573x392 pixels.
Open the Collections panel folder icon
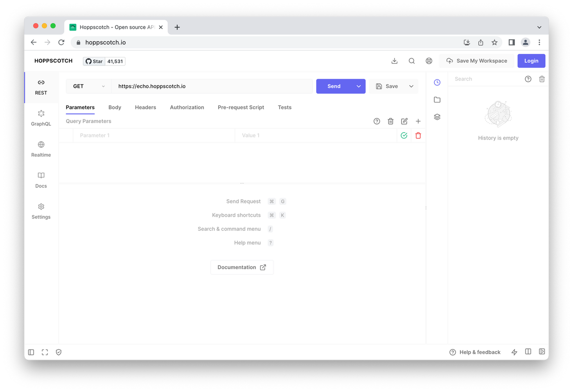(437, 99)
